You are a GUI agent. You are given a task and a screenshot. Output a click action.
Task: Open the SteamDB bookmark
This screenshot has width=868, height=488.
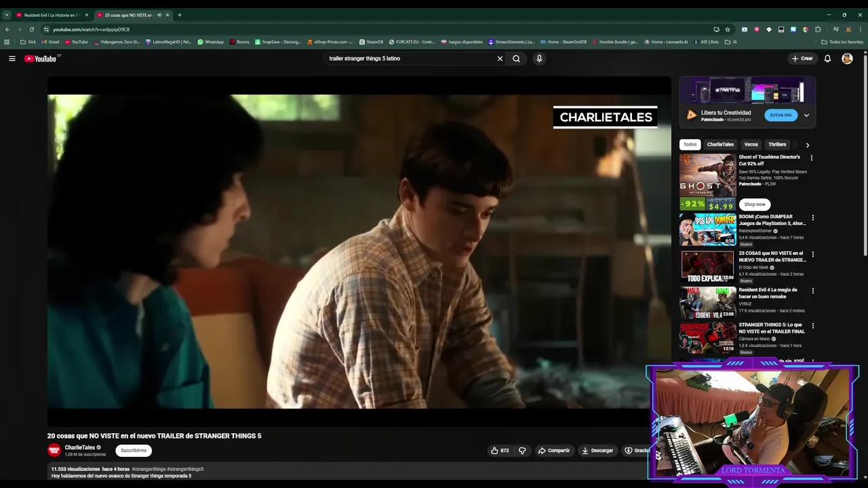click(x=371, y=42)
